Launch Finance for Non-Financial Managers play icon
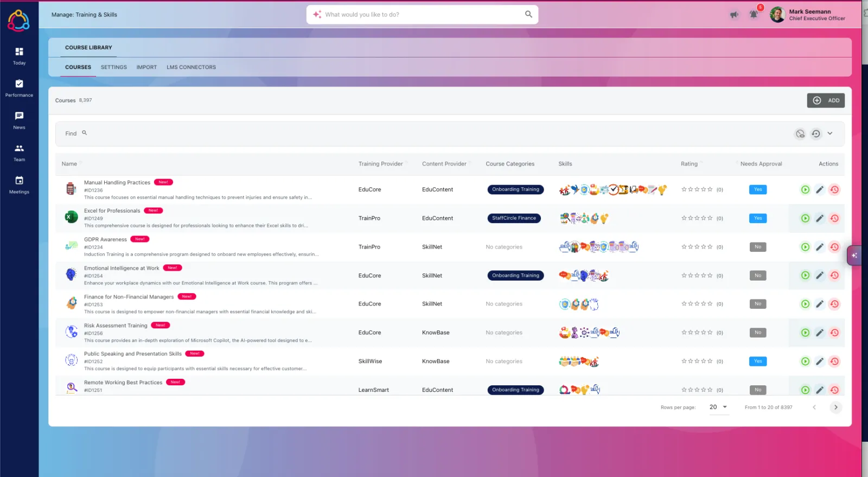Image resolution: width=868 pixels, height=477 pixels. [x=805, y=304]
